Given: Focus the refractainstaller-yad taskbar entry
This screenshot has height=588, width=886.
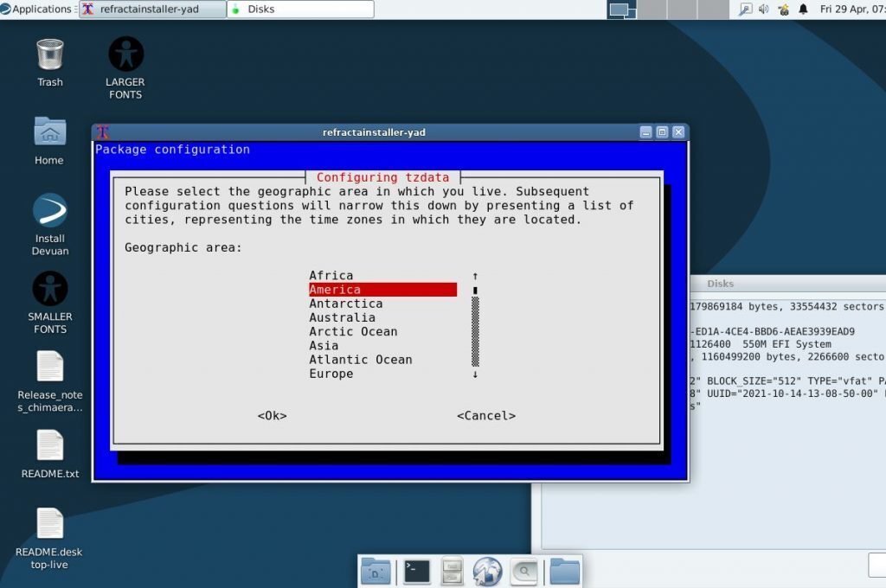Looking at the screenshot, I should (152, 9).
